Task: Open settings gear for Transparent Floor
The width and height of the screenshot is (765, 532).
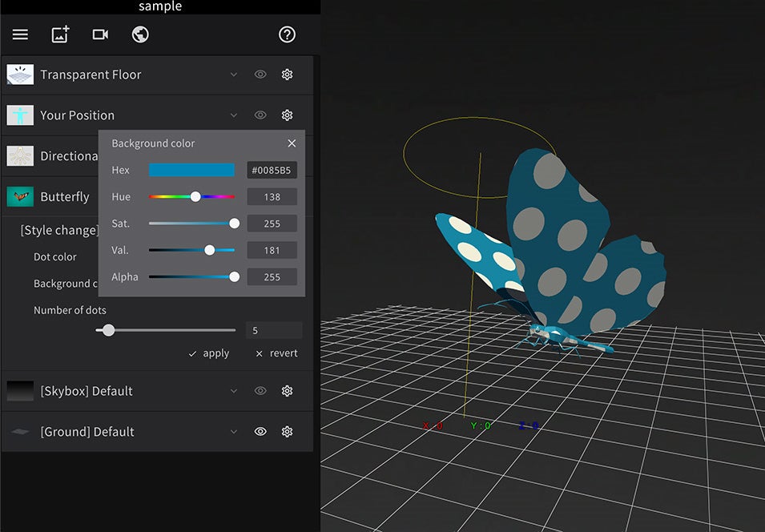Action: 287,75
